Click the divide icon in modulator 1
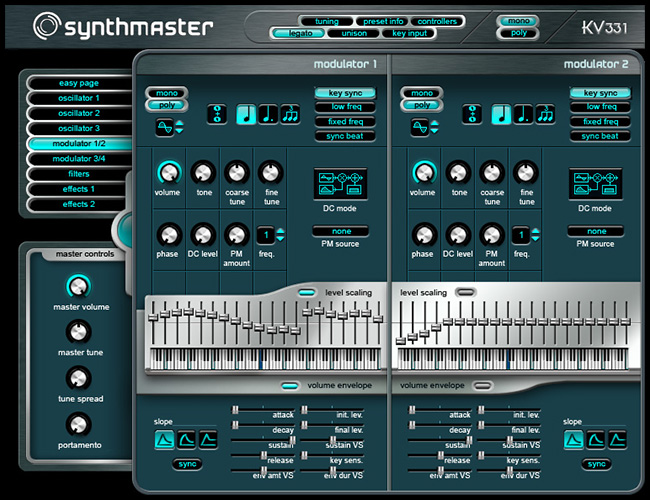This screenshot has height=500, width=650. [217, 114]
